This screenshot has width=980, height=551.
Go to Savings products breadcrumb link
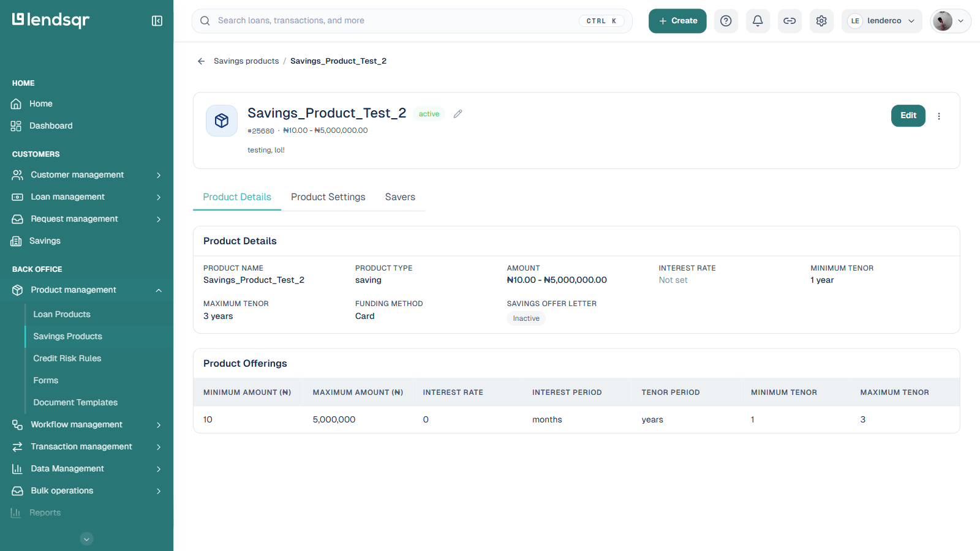tap(246, 61)
